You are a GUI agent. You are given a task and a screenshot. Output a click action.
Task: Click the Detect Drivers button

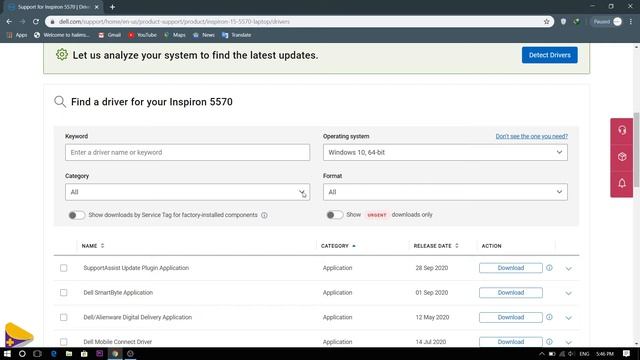549,55
